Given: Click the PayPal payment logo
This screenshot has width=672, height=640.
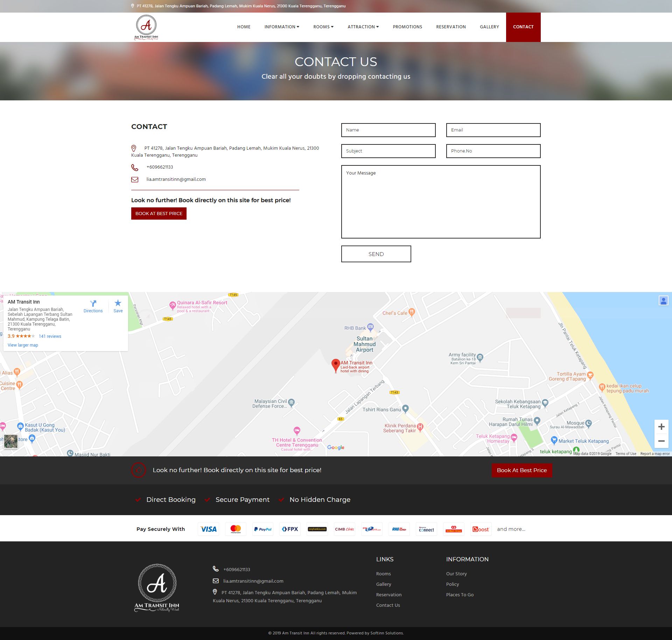Looking at the screenshot, I should coord(263,529).
